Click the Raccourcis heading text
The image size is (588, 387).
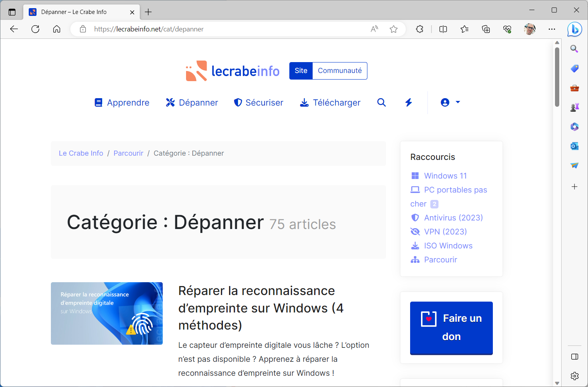433,157
